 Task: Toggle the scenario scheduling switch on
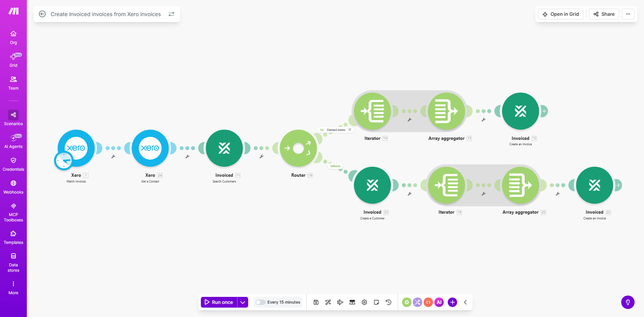260,302
